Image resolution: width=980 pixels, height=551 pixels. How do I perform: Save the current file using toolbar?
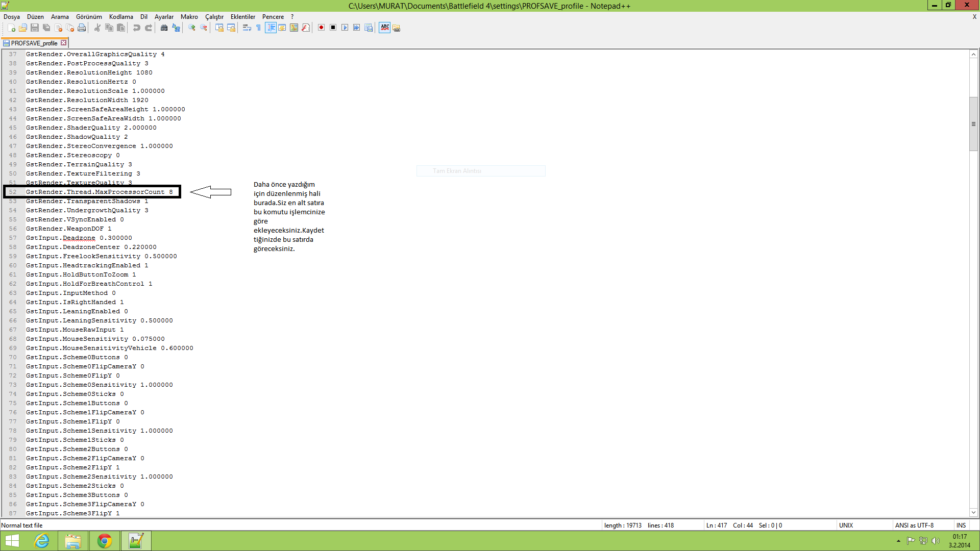click(35, 28)
